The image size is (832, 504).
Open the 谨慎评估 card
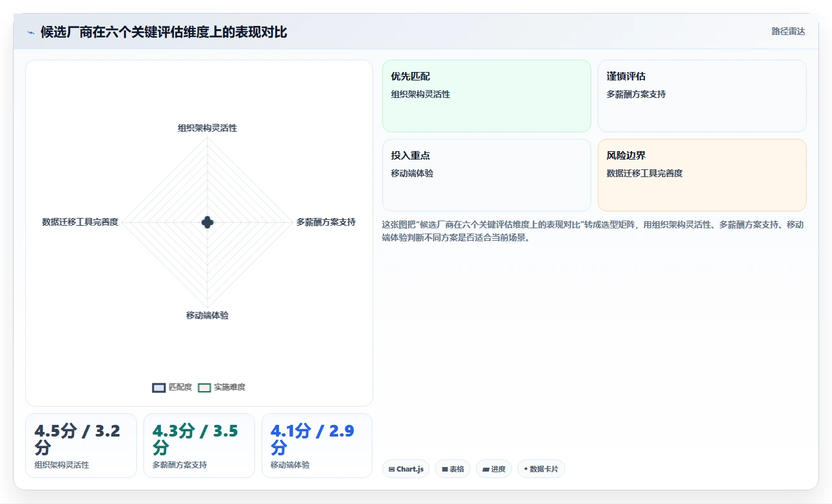(702, 96)
